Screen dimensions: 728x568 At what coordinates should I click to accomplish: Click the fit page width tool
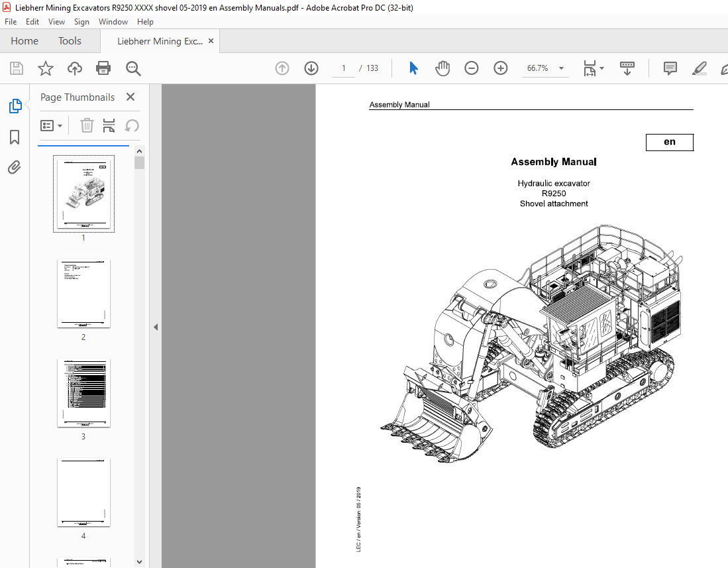(590, 68)
